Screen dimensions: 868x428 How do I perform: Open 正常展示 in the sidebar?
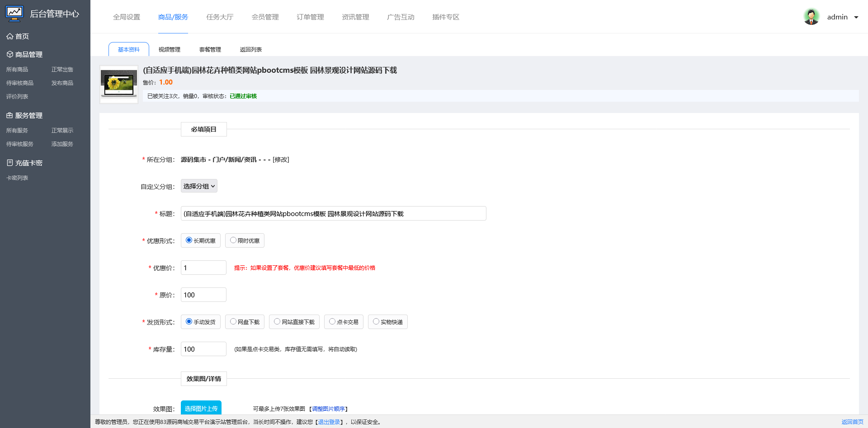tap(62, 131)
